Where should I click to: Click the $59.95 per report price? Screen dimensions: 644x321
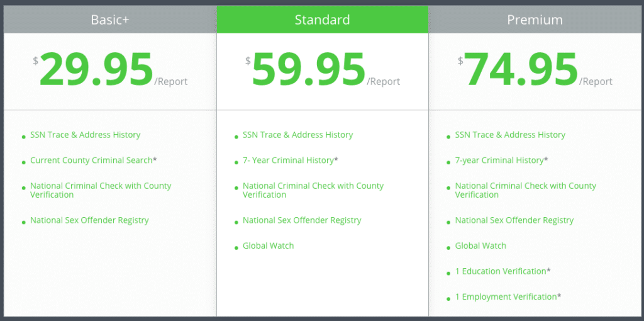click(323, 70)
